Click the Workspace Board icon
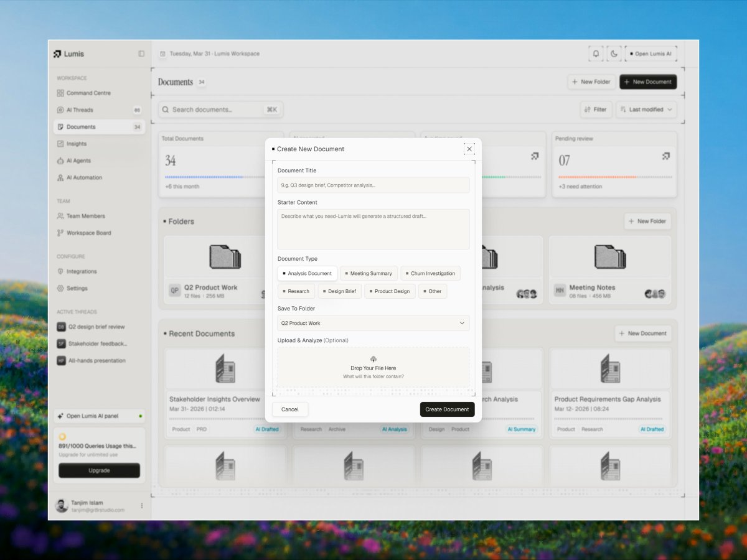 pyautogui.click(x=60, y=233)
